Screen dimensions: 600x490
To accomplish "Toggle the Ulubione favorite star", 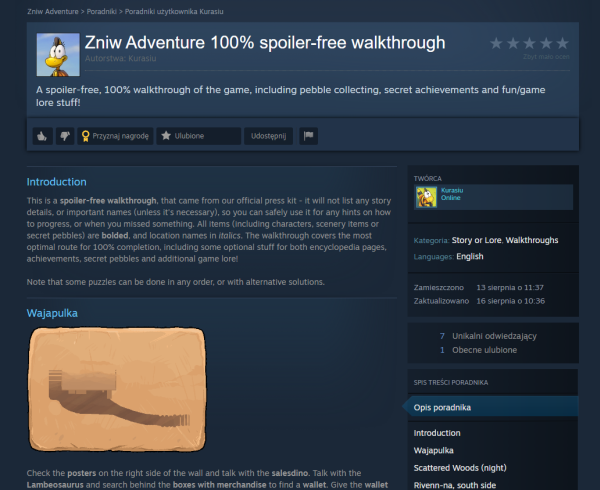I will (x=199, y=136).
